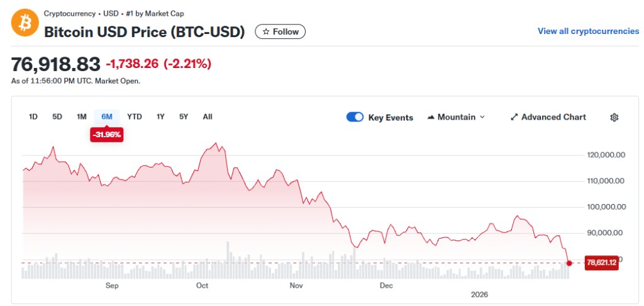Image resolution: width=644 pixels, height=306 pixels.
Task: Expand the Mountain chart style dropdown
Action: pyautogui.click(x=482, y=117)
